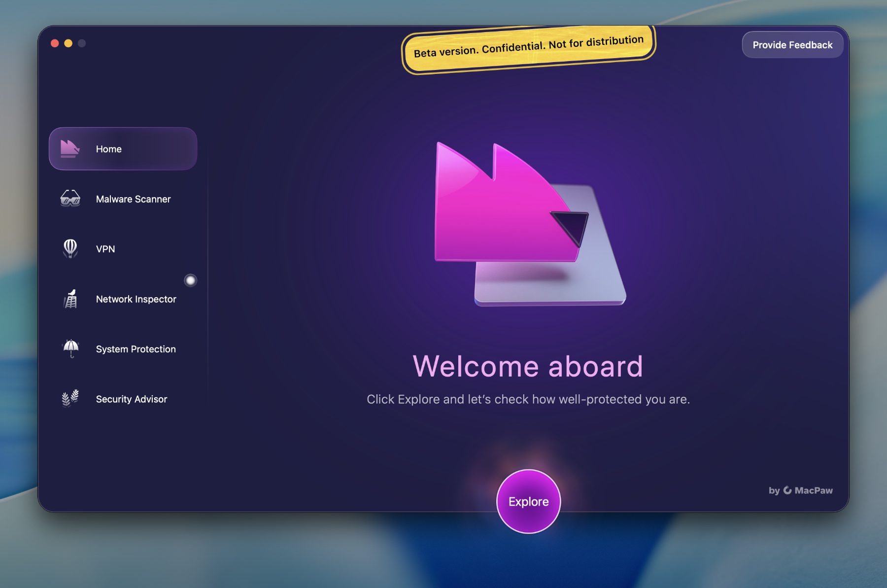Open the Network Inspector text label

[136, 299]
